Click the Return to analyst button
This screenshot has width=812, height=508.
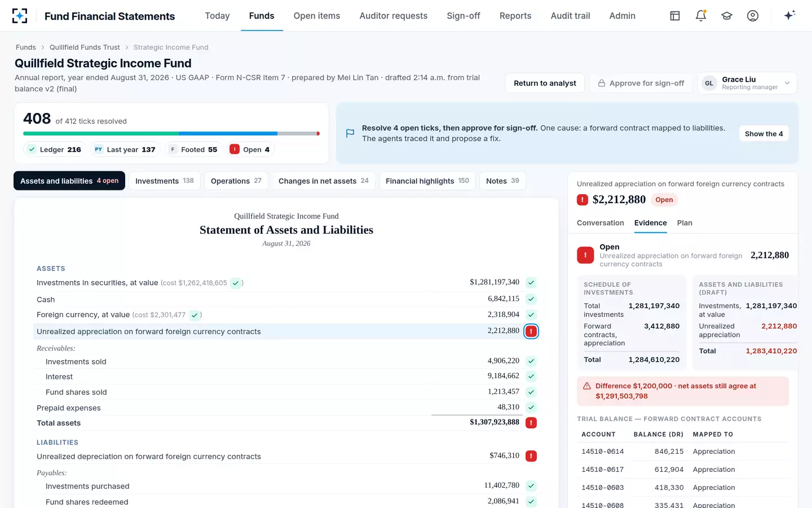(x=545, y=83)
